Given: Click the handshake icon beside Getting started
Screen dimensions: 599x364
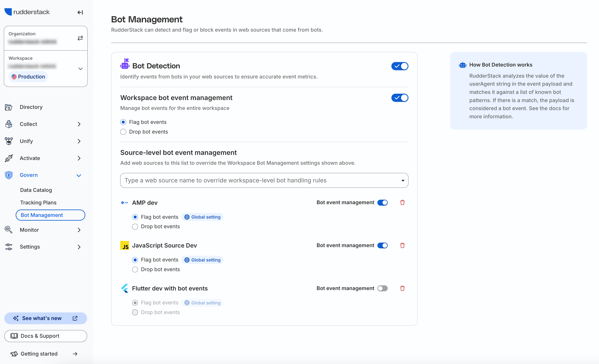Looking at the screenshot, I should click(x=14, y=354).
